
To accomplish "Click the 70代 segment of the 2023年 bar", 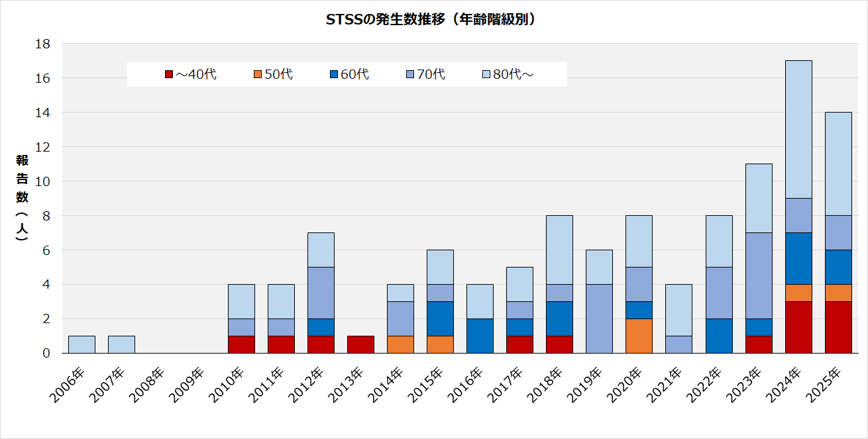I will pyautogui.click(x=758, y=275).
